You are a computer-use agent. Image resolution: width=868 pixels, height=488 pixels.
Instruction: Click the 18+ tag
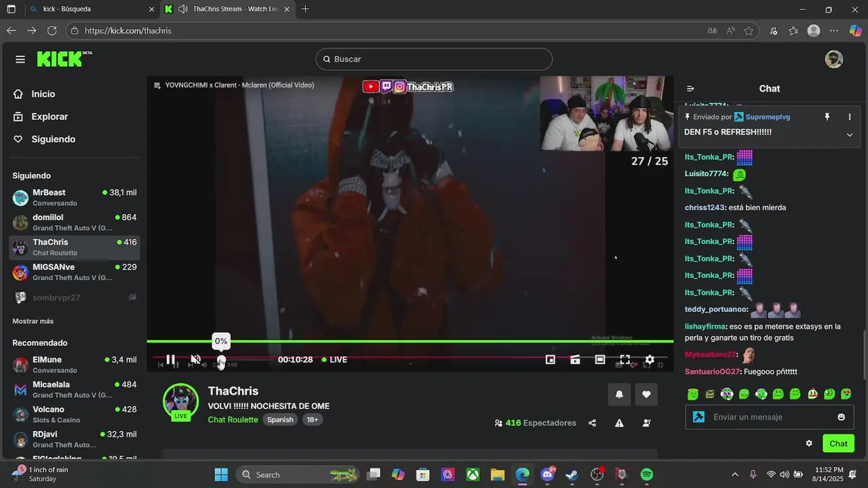[x=313, y=420]
